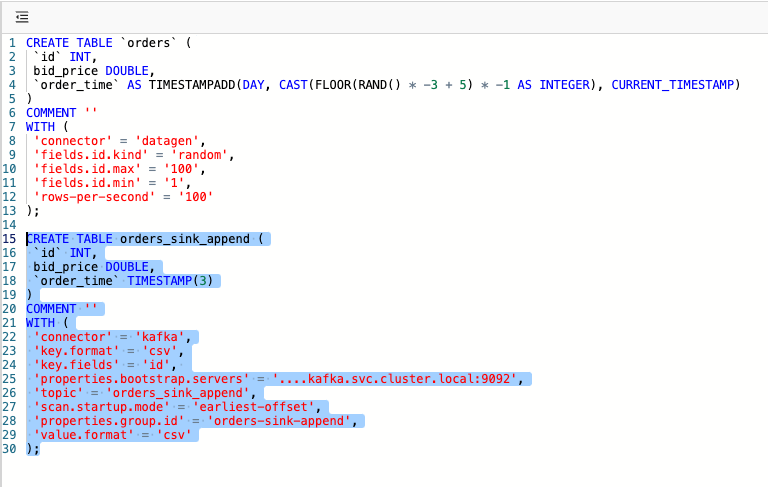
Task: Click line number 1 in the gutter
Action: 12,43
